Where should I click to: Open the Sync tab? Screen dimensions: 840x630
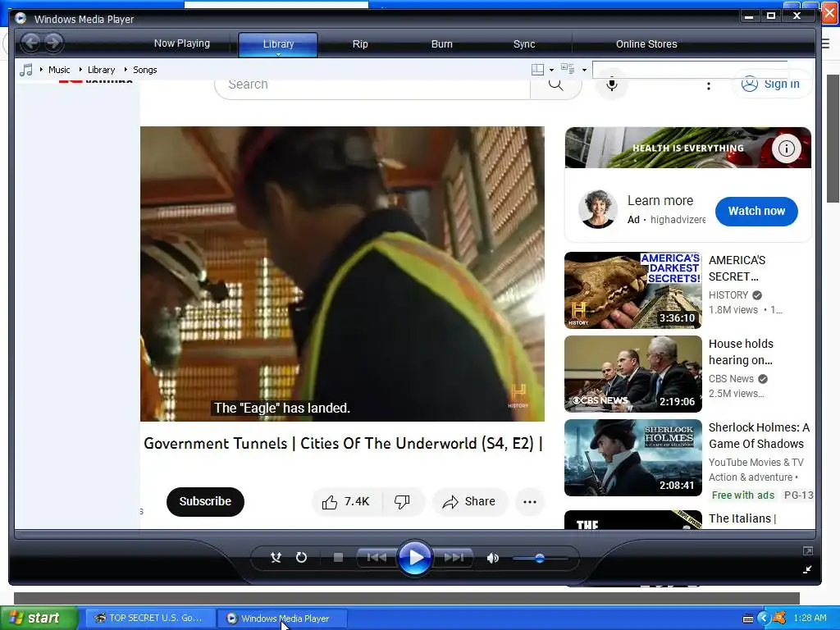[524, 44]
